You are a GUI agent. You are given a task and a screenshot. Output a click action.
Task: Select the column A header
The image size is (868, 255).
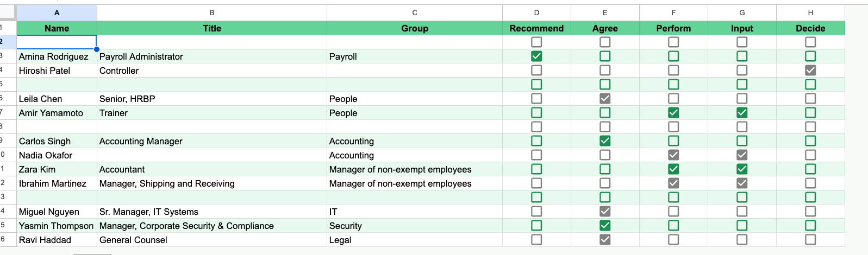[x=57, y=12]
